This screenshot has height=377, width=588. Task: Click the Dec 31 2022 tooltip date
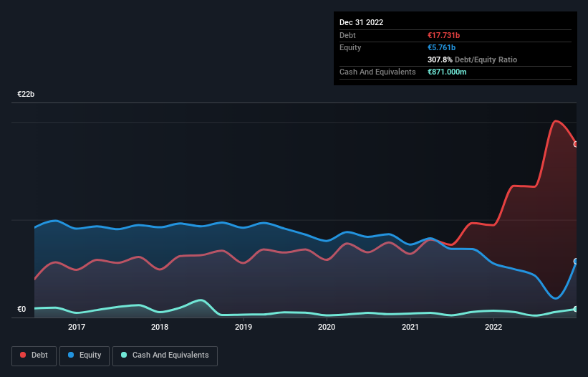[361, 22]
